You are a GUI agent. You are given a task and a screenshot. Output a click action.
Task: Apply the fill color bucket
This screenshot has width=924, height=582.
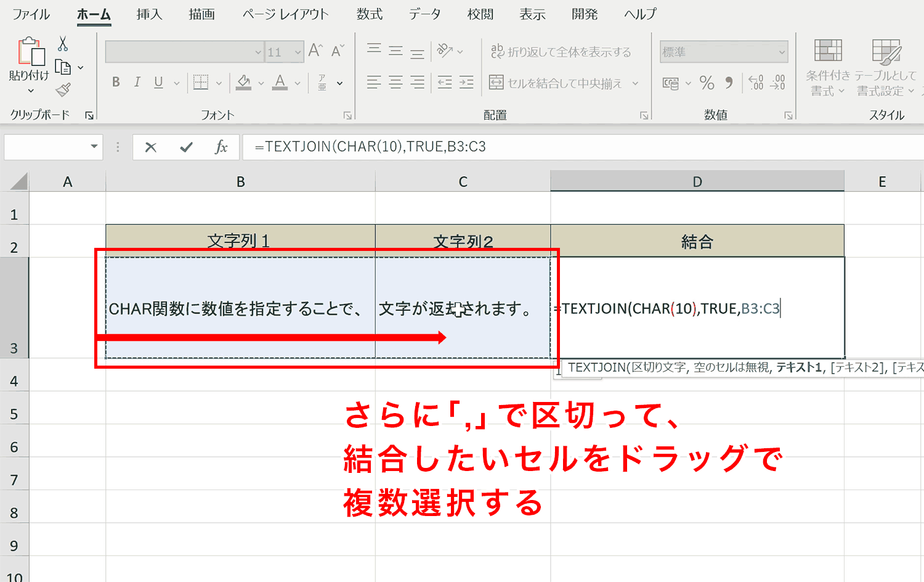[x=244, y=82]
